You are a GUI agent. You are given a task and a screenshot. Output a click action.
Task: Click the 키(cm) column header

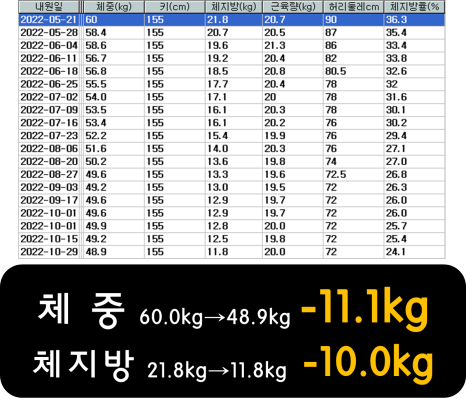pos(174,7)
